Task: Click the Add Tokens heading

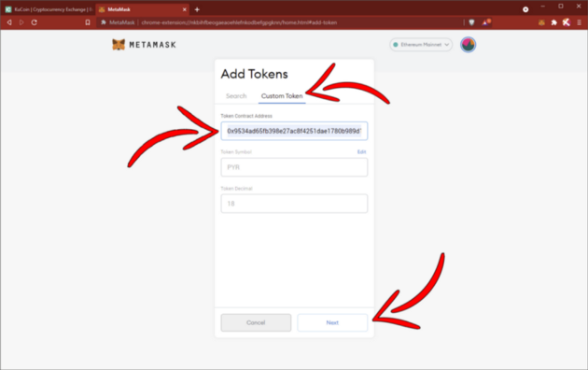Action: coord(254,74)
